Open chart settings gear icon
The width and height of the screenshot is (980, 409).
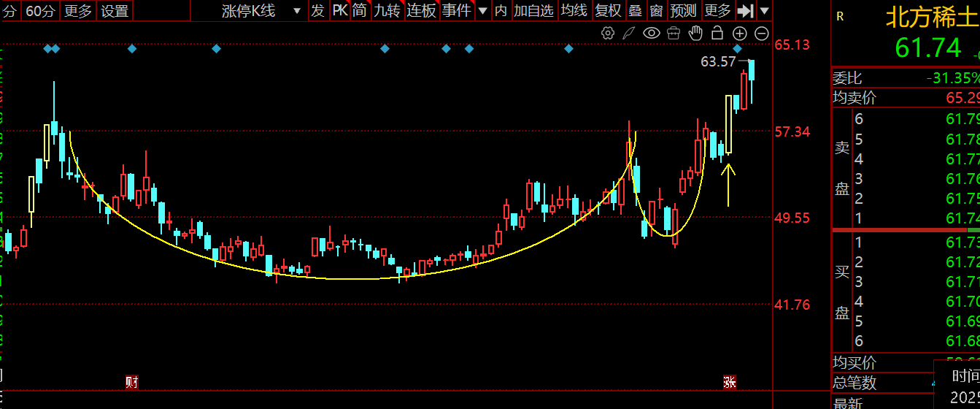608,33
